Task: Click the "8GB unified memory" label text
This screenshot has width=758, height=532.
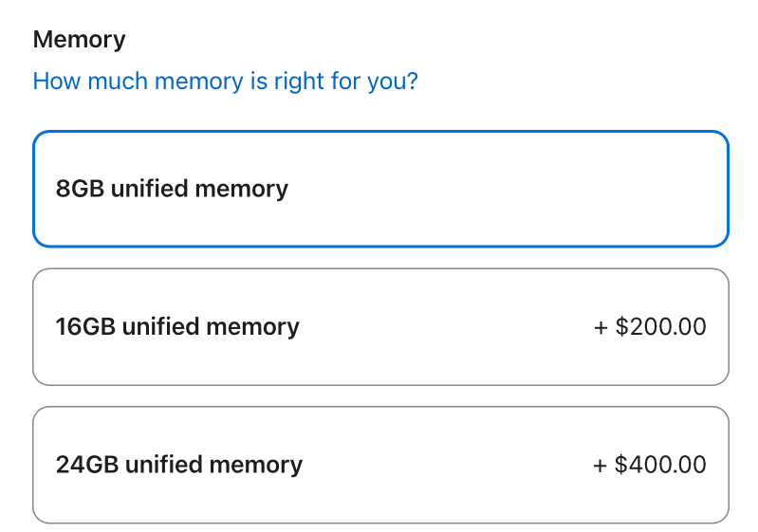Action: (x=172, y=189)
